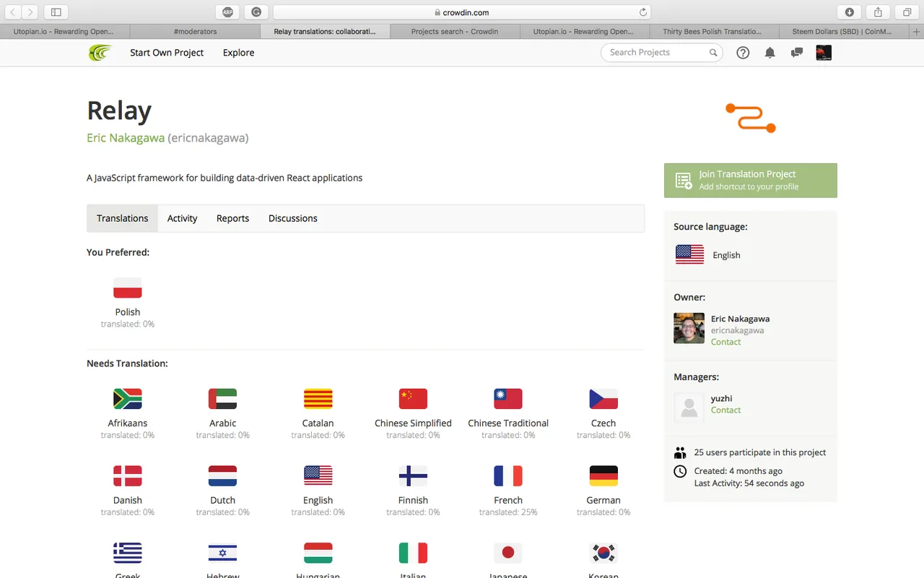Click 'Last Activity: 54 seconds ago' text
Screen dimensions: 924x578
pyautogui.click(x=749, y=483)
